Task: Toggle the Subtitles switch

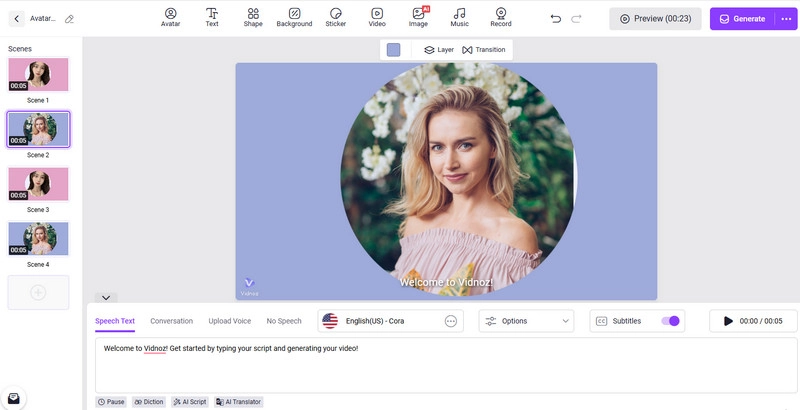Action: click(670, 321)
